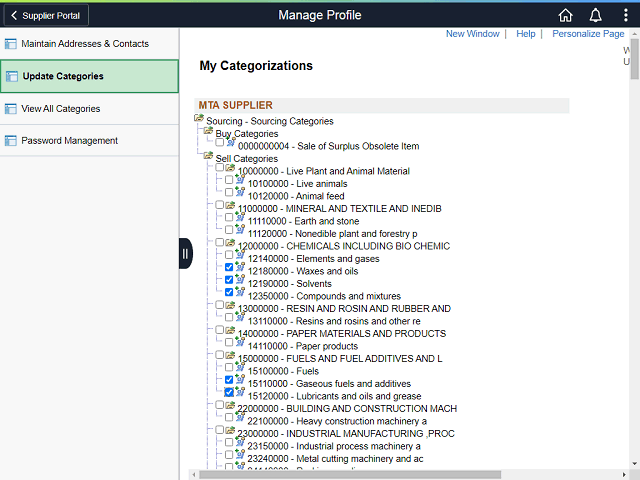Click the leaf icon beside 12350000 Compounds and mixtures
The height and width of the screenshot is (480, 640).
240,292
